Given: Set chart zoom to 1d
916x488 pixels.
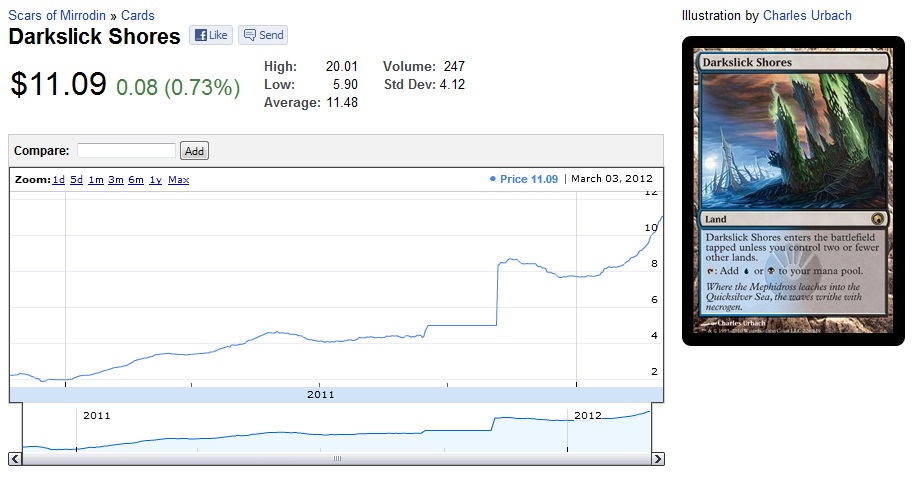Looking at the screenshot, I should 59,180.
